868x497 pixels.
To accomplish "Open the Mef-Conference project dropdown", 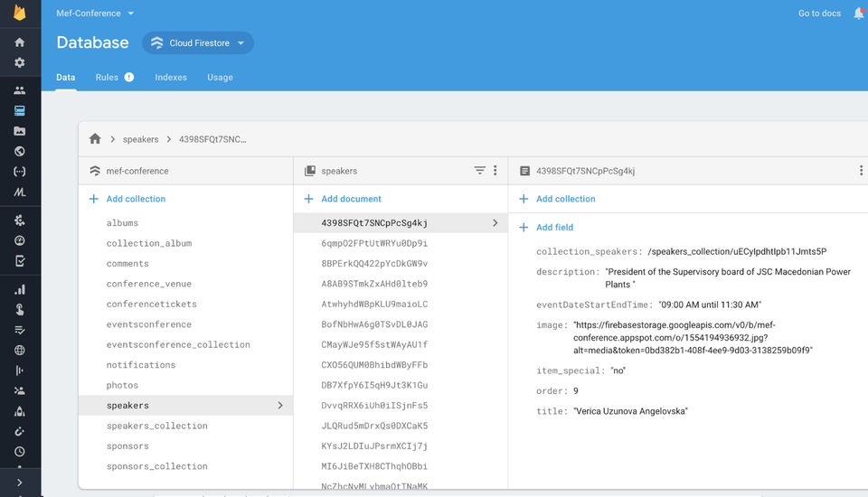I will (95, 14).
